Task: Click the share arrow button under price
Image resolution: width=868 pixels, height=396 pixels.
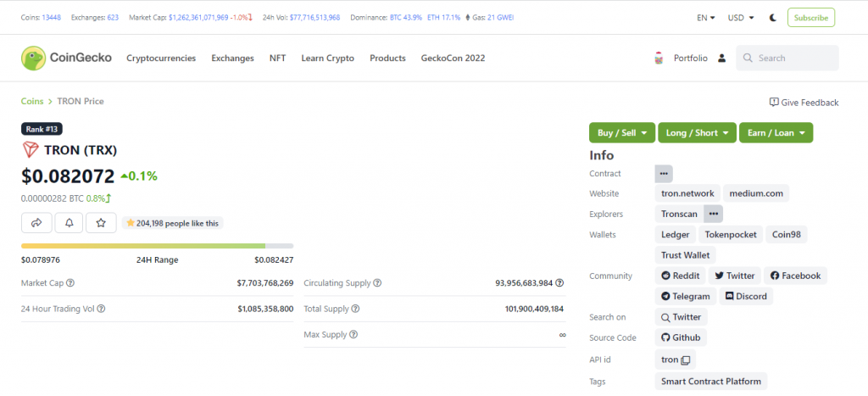Action: click(x=36, y=223)
